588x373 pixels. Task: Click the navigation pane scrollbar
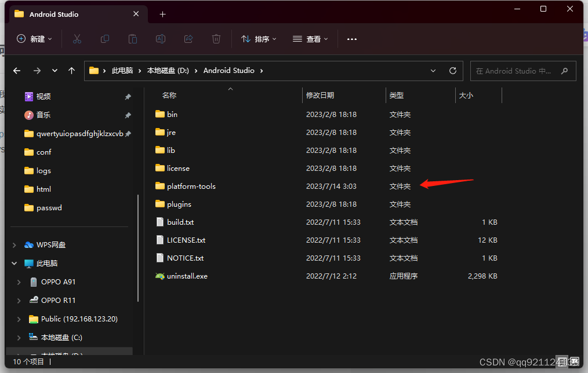(138, 248)
